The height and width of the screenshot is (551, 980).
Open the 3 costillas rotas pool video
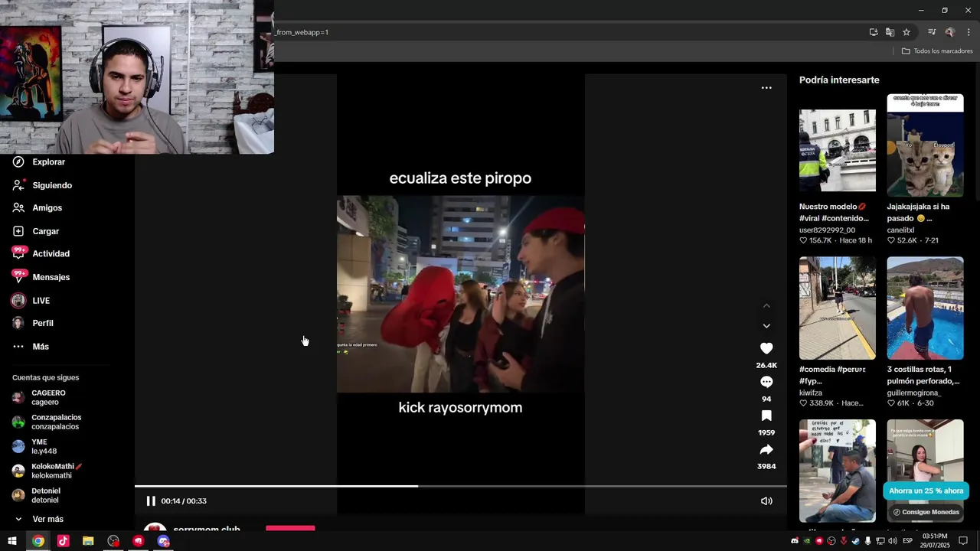(925, 308)
